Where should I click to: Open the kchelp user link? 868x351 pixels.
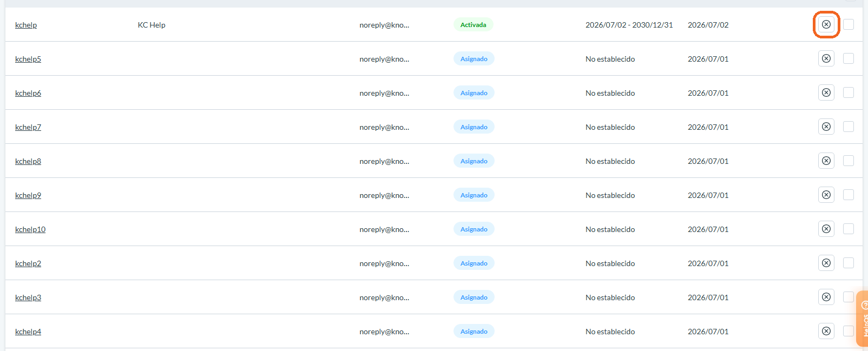point(26,25)
